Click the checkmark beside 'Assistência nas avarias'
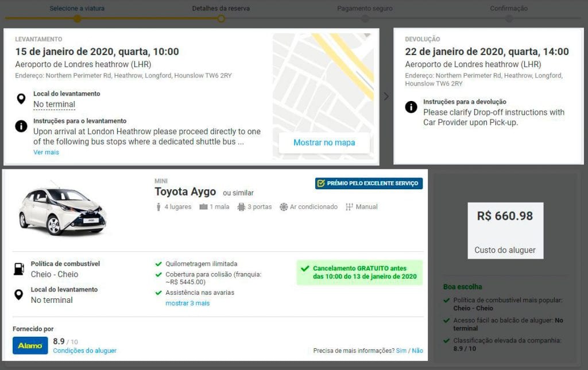The height and width of the screenshot is (370, 588). click(158, 293)
